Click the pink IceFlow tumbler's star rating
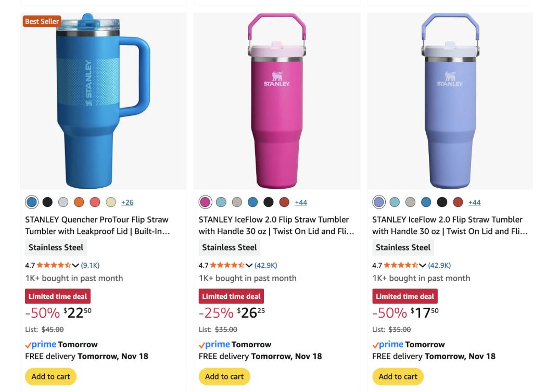 [227, 265]
